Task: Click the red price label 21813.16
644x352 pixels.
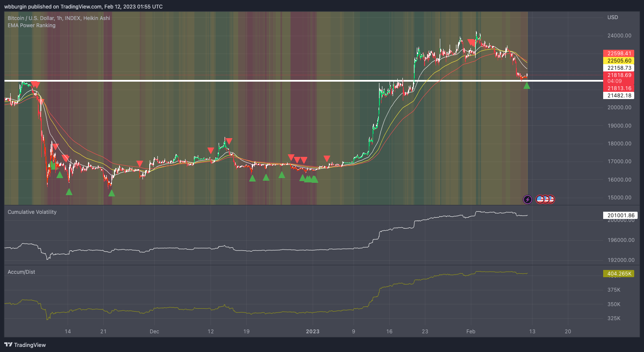Action: coord(618,88)
